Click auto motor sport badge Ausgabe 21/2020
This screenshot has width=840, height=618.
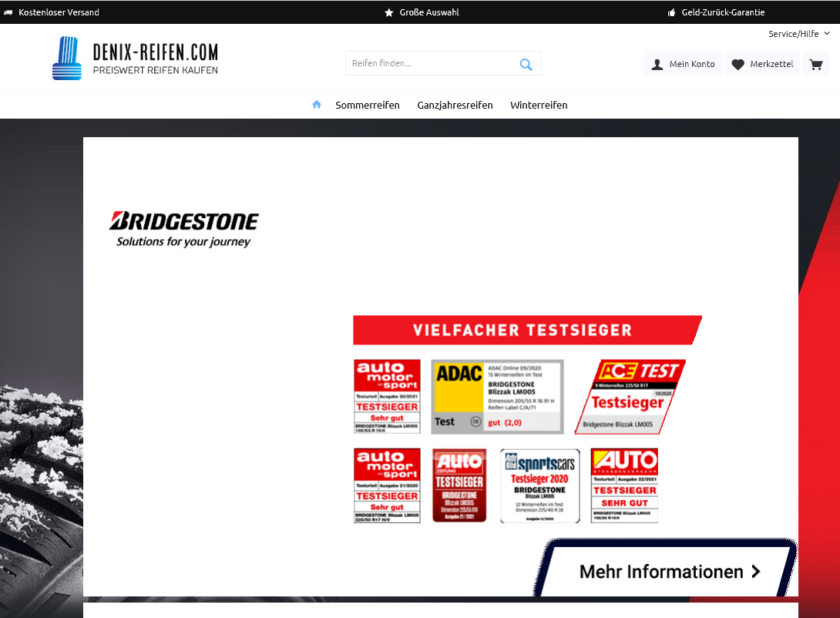(387, 485)
